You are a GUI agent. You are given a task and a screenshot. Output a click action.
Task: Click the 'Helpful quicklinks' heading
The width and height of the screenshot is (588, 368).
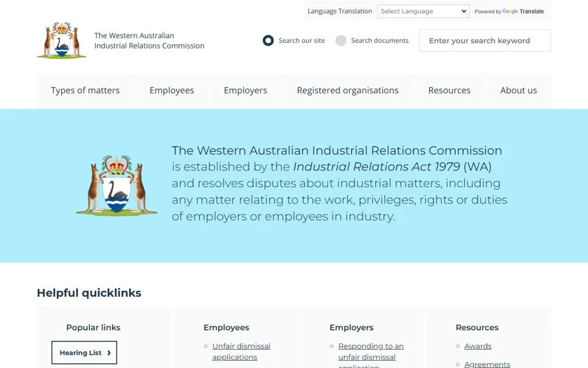click(89, 293)
